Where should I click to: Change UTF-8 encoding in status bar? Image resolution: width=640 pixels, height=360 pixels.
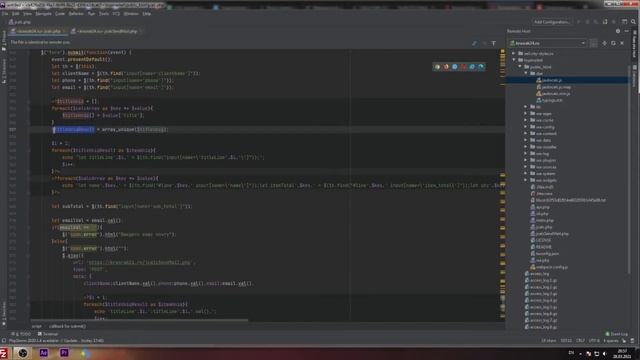(x=594, y=340)
